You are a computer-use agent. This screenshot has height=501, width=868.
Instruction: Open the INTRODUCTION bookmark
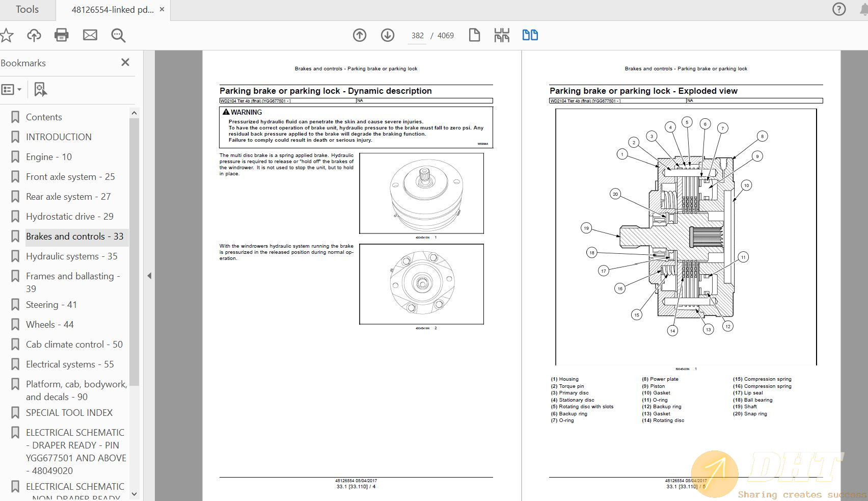pyautogui.click(x=59, y=137)
